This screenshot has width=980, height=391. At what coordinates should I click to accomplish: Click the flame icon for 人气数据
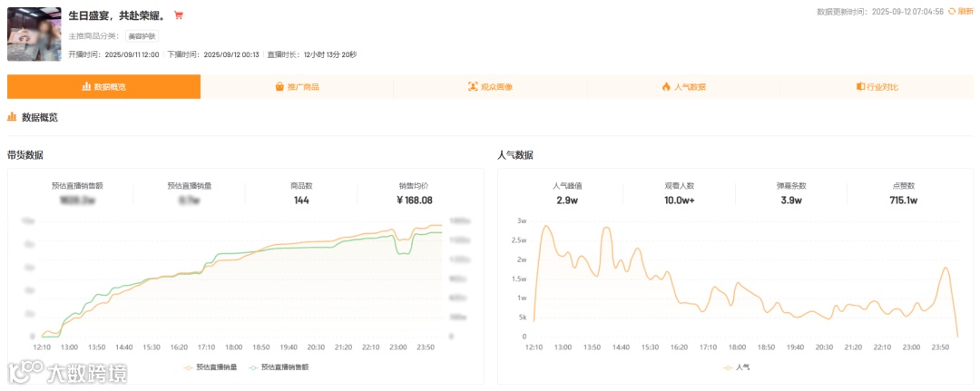tap(666, 87)
